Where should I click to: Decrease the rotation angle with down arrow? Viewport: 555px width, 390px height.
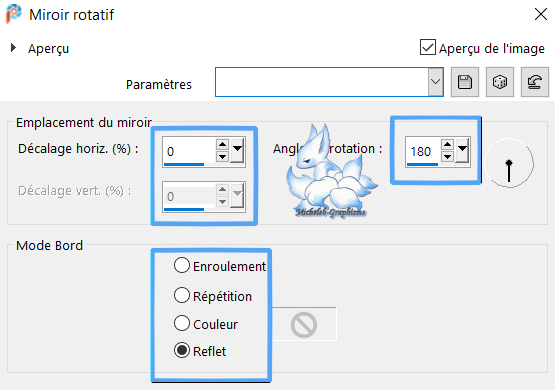pyautogui.click(x=447, y=156)
